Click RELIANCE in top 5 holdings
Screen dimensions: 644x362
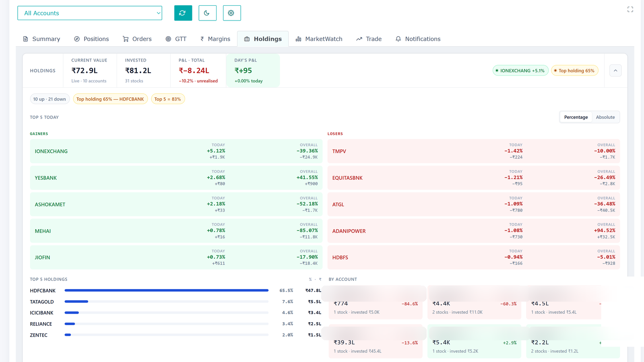click(x=41, y=324)
